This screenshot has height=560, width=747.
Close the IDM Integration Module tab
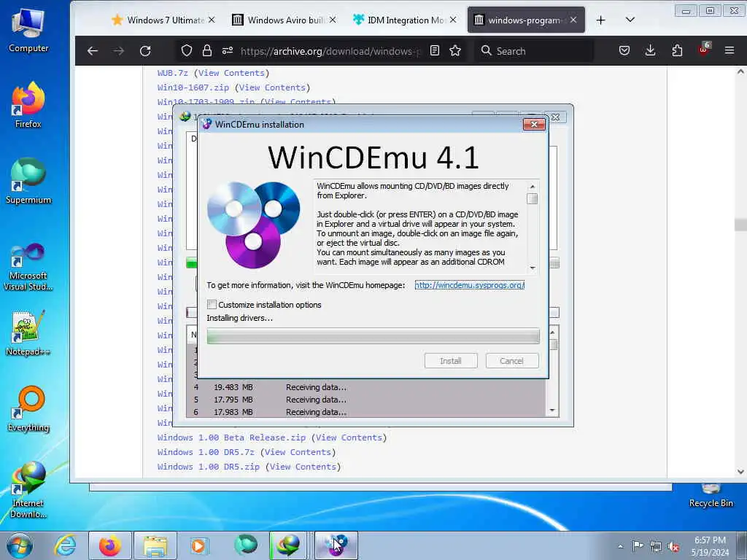click(452, 20)
